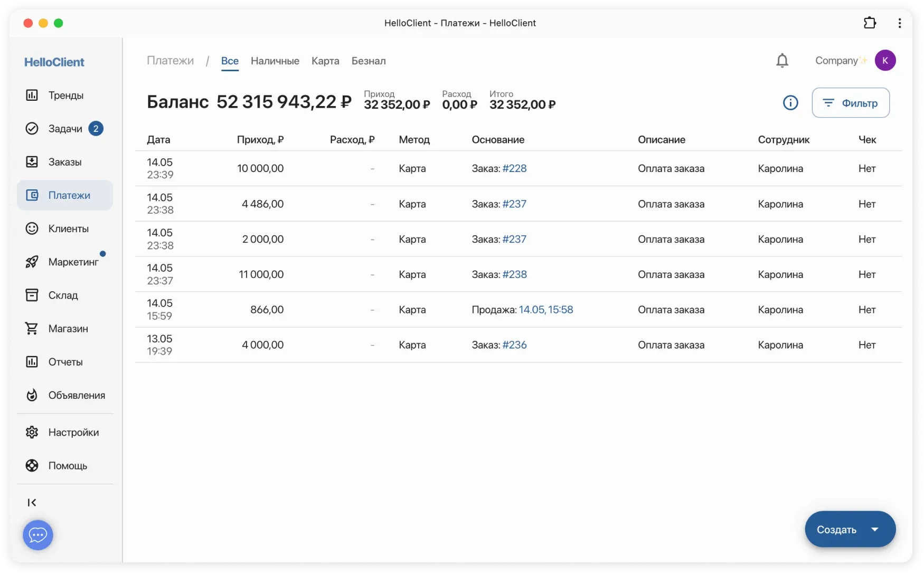Screen dimensions: 924x574
Task: Click the purple K user avatar
Action: 885,61
